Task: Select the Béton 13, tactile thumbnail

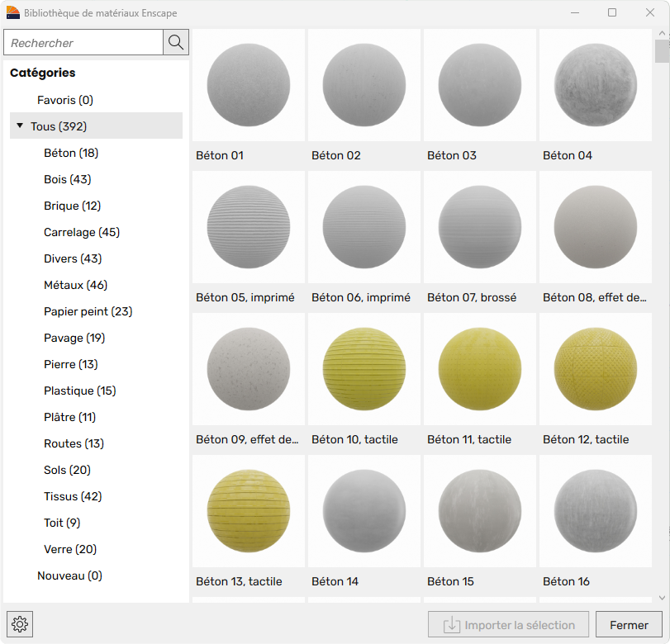Action: click(249, 511)
